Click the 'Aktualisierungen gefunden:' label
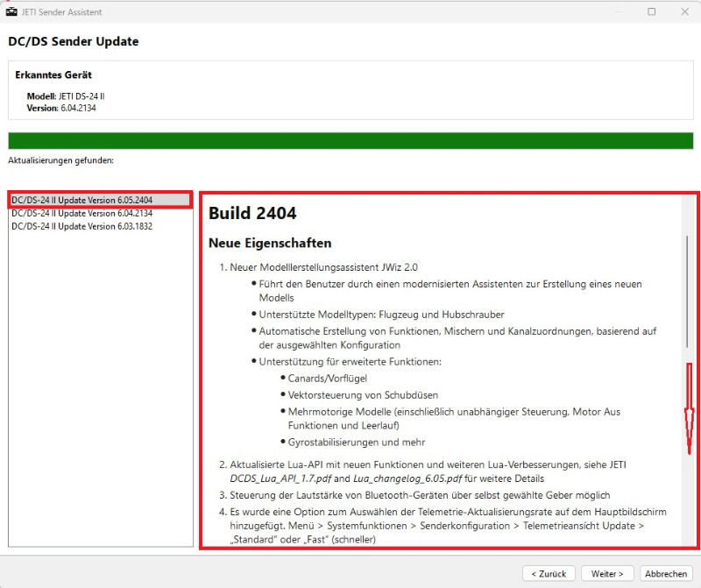Screen dimensions: 701x588 pos(60,160)
